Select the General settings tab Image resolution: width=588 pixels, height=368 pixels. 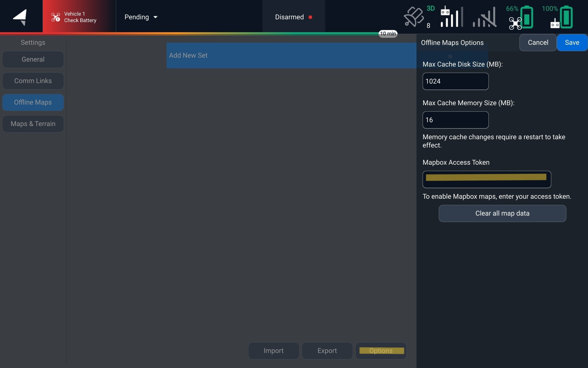pyautogui.click(x=33, y=59)
